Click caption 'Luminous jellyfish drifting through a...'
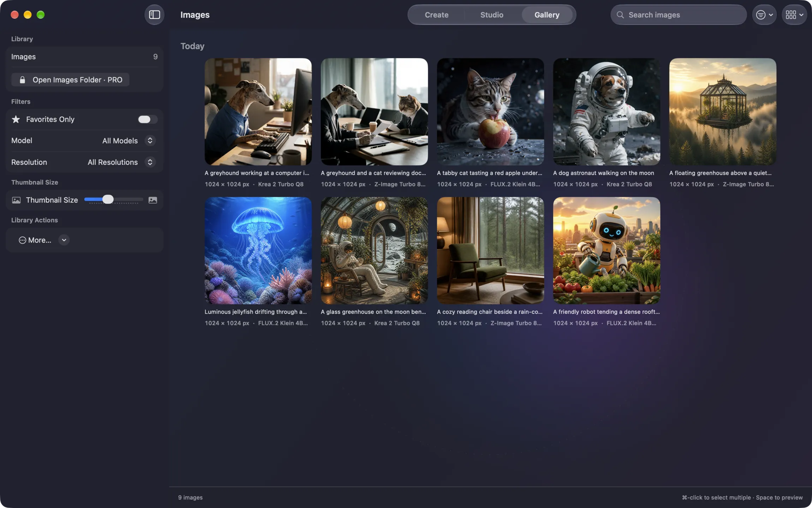Viewport: 812px width, 508px height. pyautogui.click(x=256, y=312)
